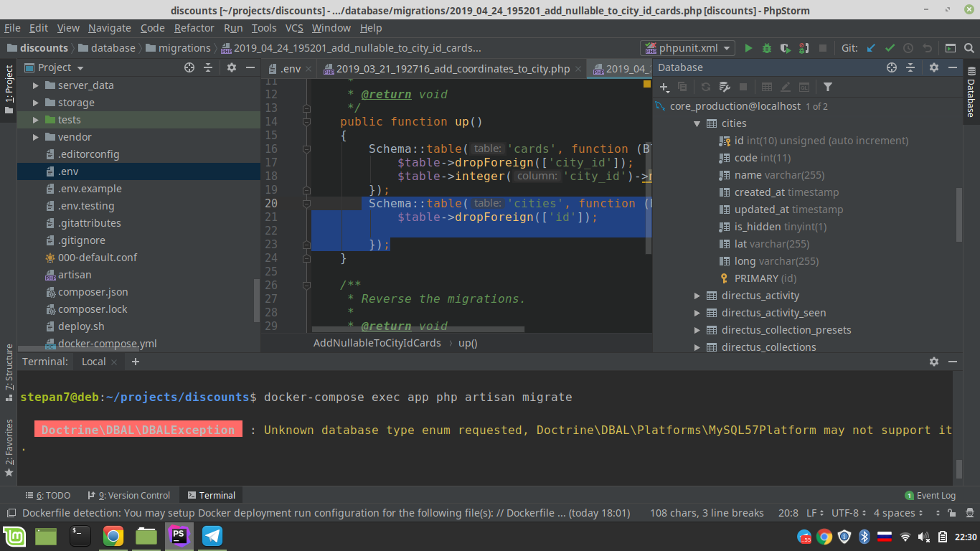Screen dimensions: 980x551
Task: Expand the vendor folder
Action: [36, 137]
